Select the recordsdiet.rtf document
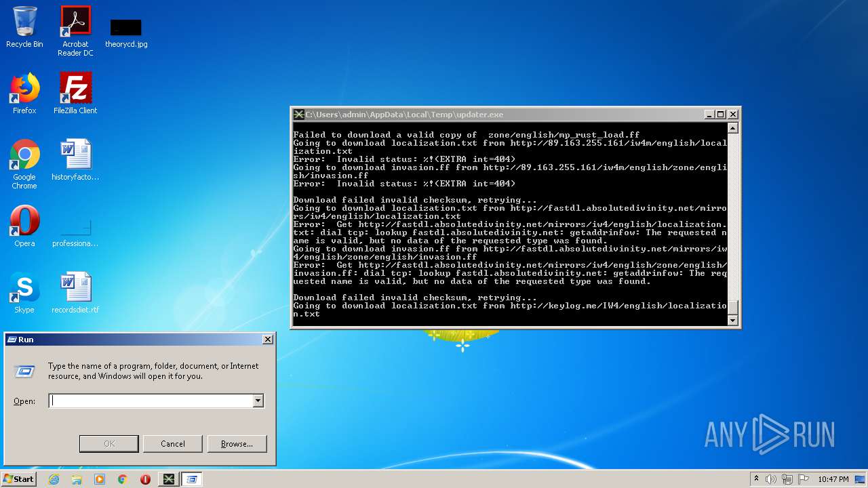This screenshot has width=868, height=488. point(75,293)
